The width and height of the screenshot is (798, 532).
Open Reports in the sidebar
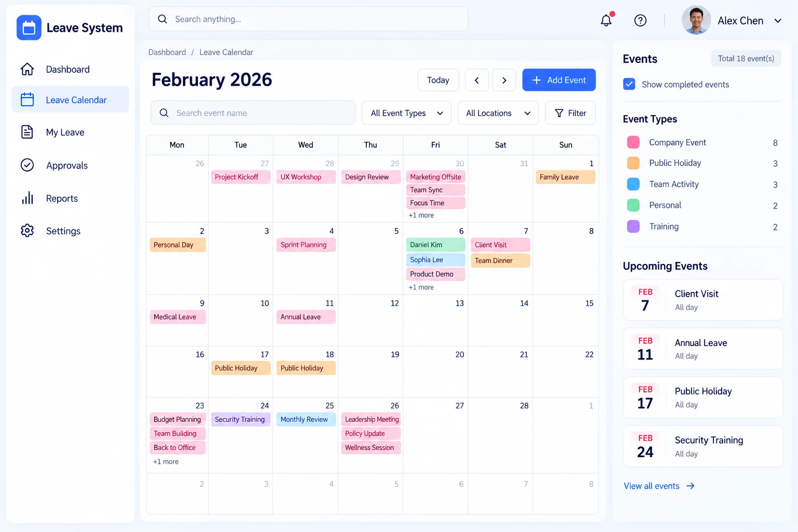click(x=70, y=198)
